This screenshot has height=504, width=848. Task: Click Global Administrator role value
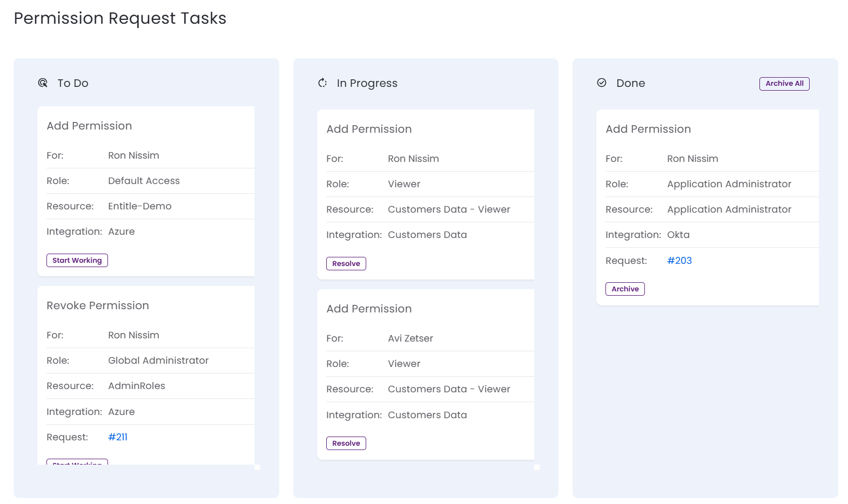point(158,360)
